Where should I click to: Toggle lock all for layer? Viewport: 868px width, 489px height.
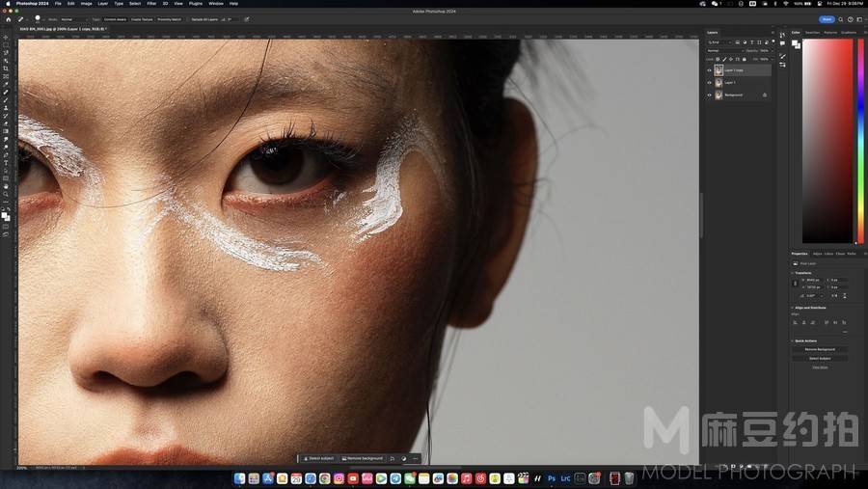[744, 59]
